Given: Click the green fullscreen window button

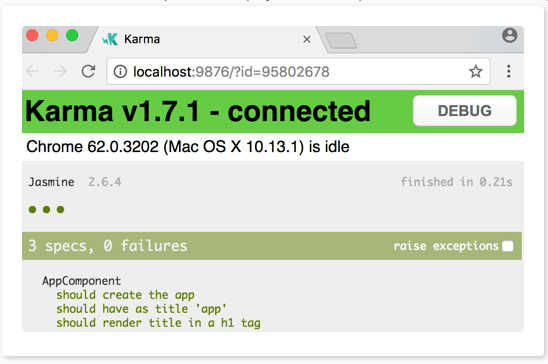Looking at the screenshot, I should tap(72, 35).
